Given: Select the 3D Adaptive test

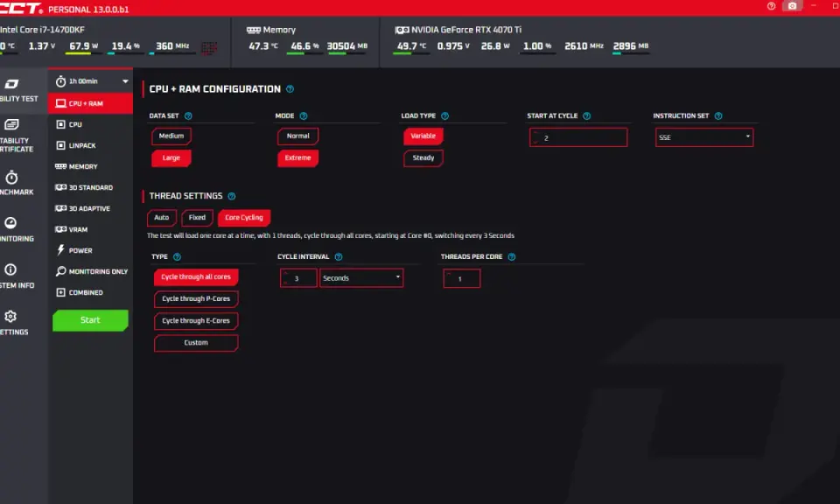Looking at the screenshot, I should coord(90,208).
